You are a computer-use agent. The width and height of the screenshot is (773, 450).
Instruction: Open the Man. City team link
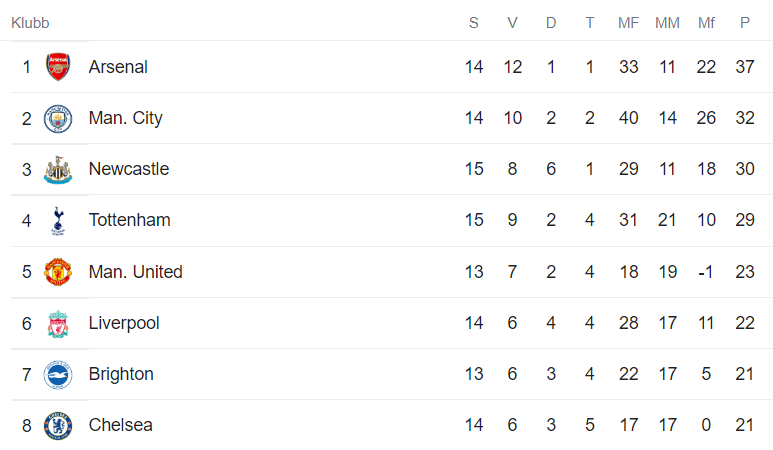[x=125, y=118]
